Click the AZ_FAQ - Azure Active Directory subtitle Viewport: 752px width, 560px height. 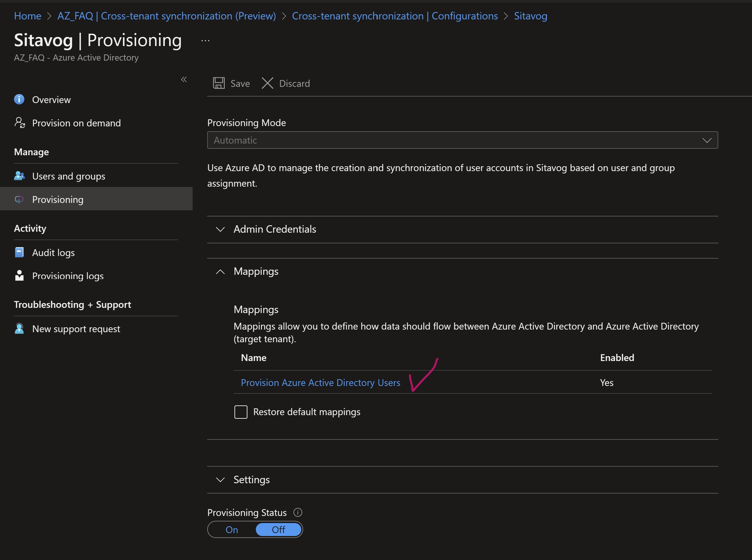coord(76,58)
